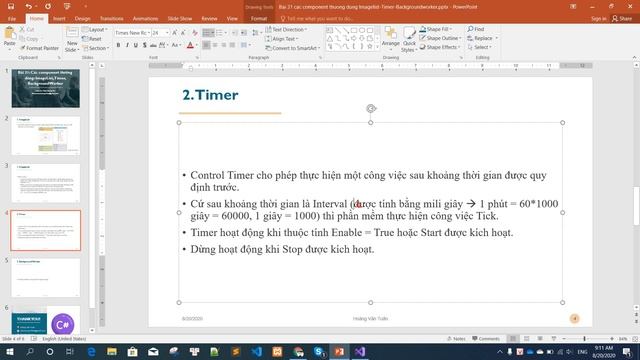Switch to Slide Sorter view
The height and width of the screenshot is (360, 640).
(527, 339)
